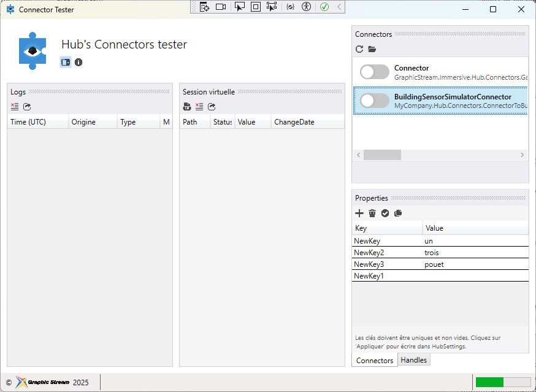This screenshot has height=392, width=536.
Task: Open the accessibility scan debug icon
Action: click(x=306, y=7)
